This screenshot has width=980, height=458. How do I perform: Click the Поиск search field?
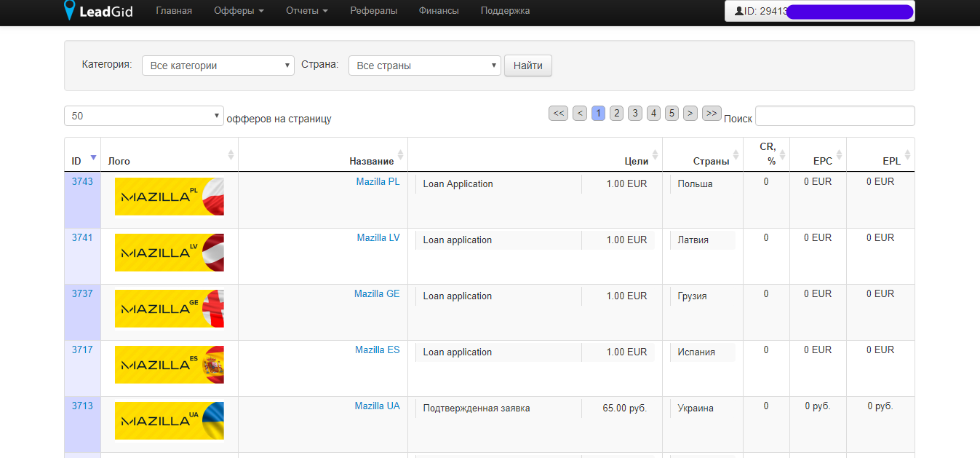click(x=834, y=116)
